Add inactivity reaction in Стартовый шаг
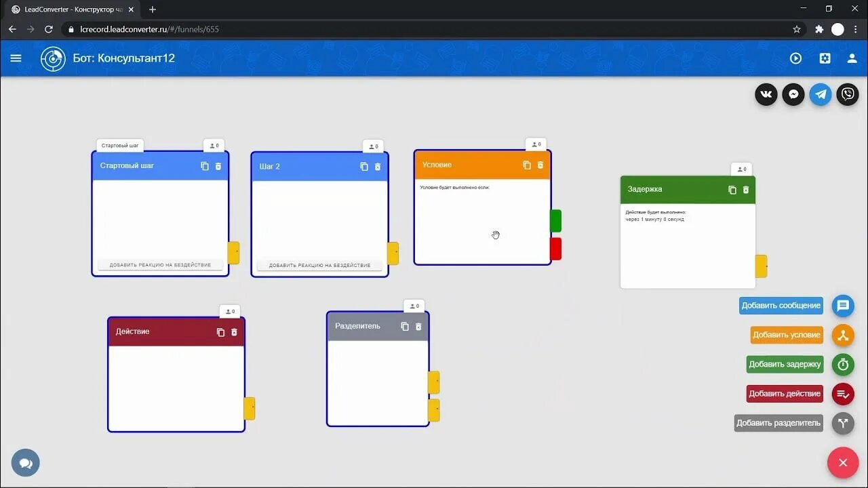 coord(160,265)
